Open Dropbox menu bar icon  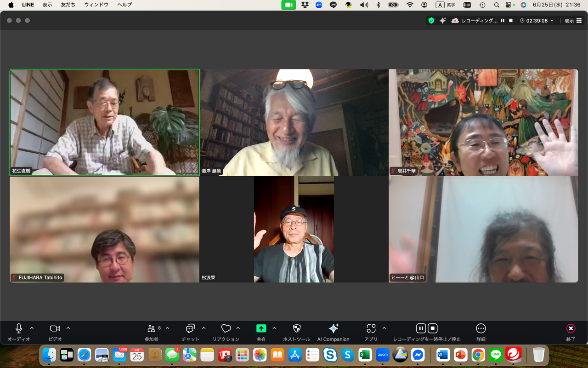point(305,5)
